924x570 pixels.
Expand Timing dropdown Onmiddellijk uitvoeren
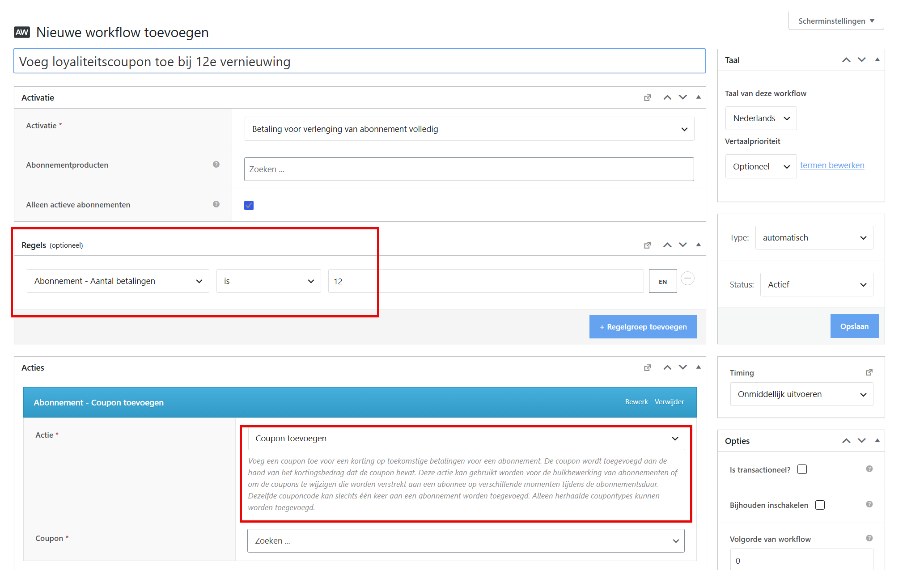801,394
